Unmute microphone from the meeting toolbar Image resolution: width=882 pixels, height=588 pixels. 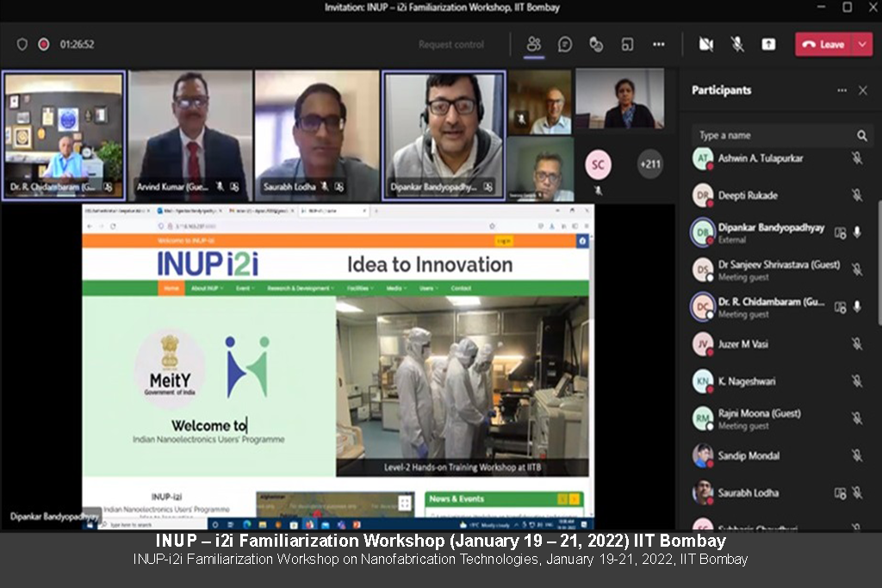[737, 44]
